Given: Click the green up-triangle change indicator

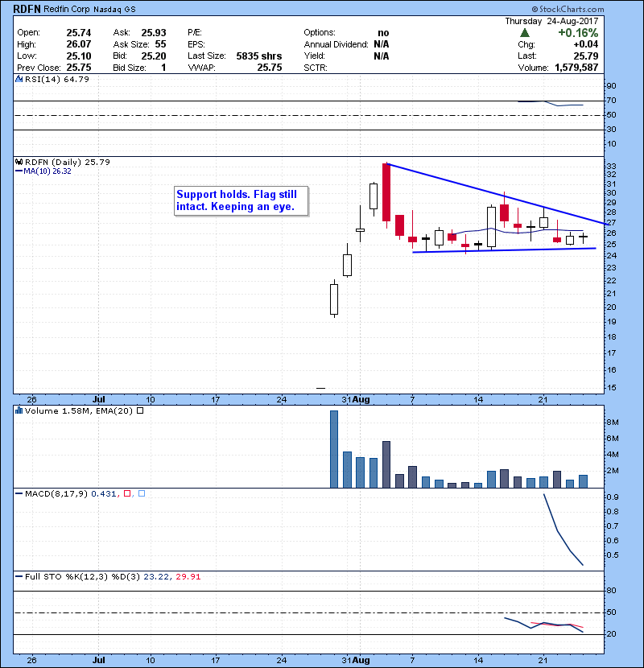Looking at the screenshot, I should tap(525, 33).
